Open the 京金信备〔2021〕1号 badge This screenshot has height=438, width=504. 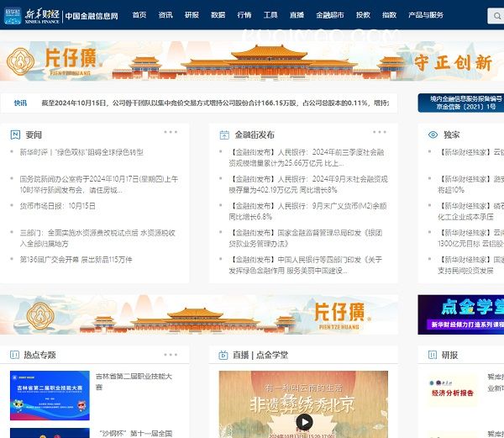[x=461, y=103]
